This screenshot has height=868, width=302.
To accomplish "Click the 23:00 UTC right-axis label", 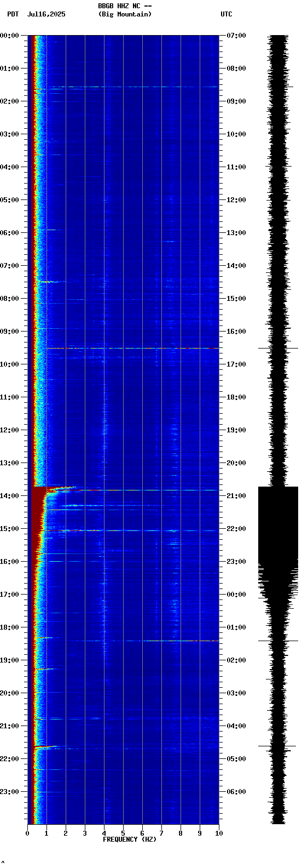I will click(x=236, y=562).
